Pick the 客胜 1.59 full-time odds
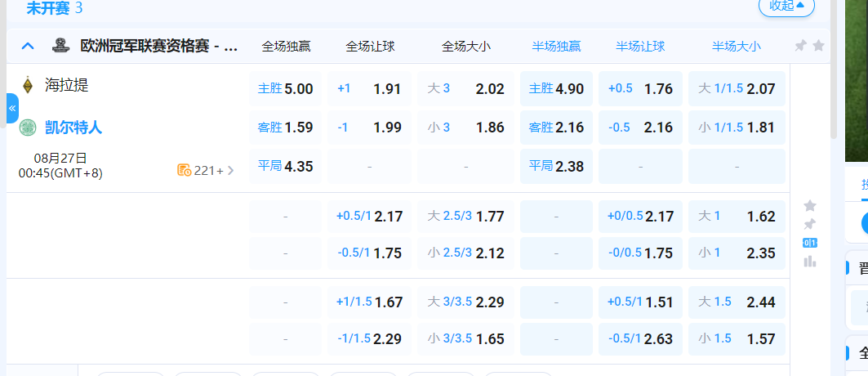Screen dimensions: 868x376 click(x=285, y=128)
